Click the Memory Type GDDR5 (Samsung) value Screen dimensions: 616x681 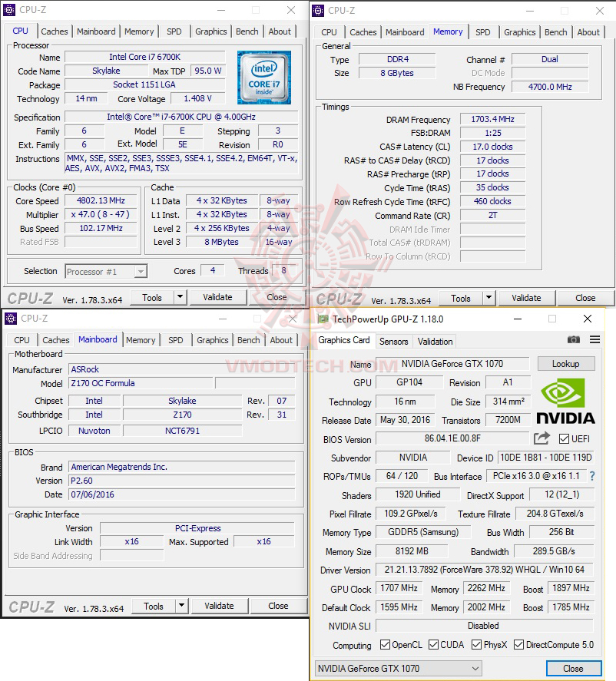click(423, 532)
